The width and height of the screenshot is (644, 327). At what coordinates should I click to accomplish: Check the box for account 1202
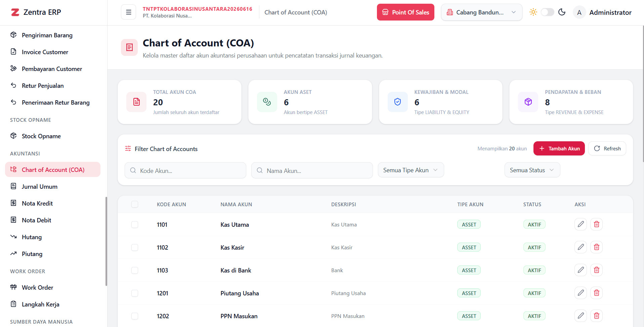(135, 316)
